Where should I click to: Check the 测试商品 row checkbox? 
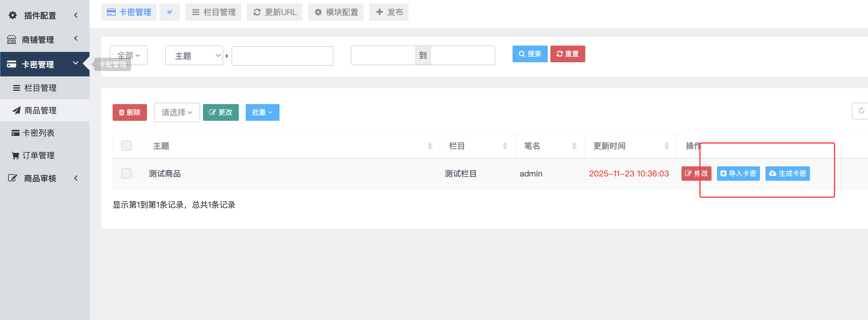[126, 173]
